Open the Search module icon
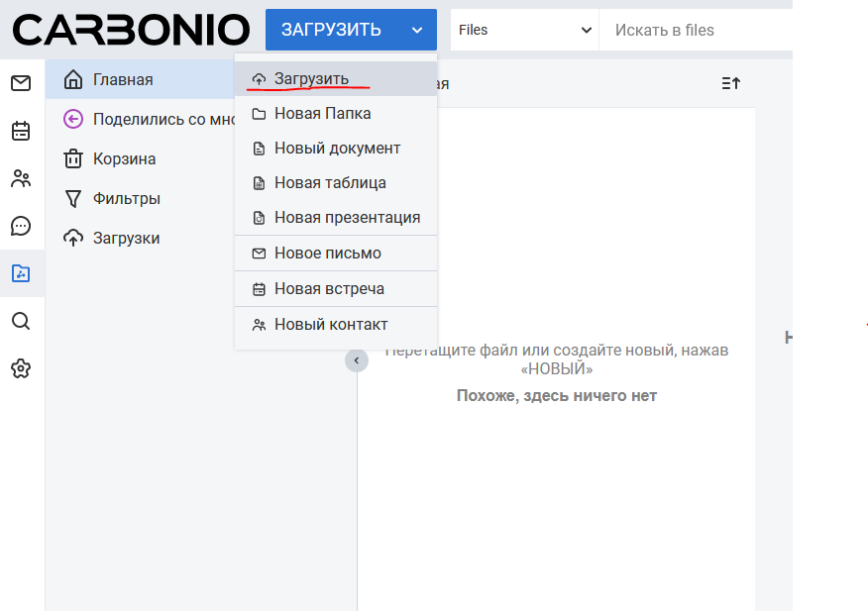868x611 pixels. click(x=21, y=321)
